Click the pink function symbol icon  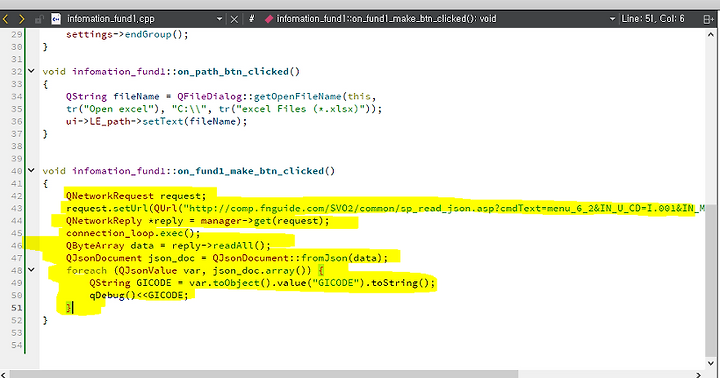click(x=269, y=19)
